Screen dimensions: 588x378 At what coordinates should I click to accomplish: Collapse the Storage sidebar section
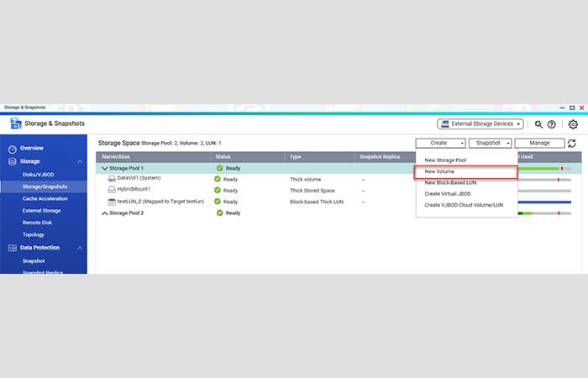click(x=80, y=161)
